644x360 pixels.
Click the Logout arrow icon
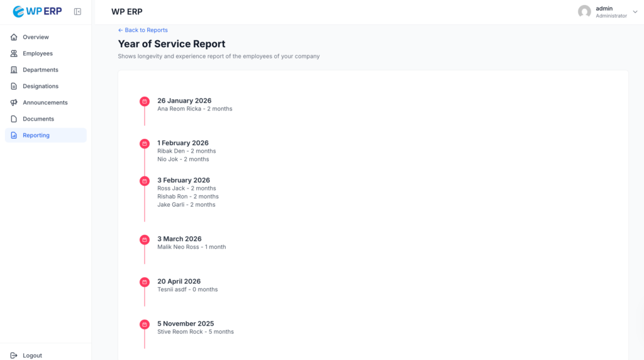(14, 355)
